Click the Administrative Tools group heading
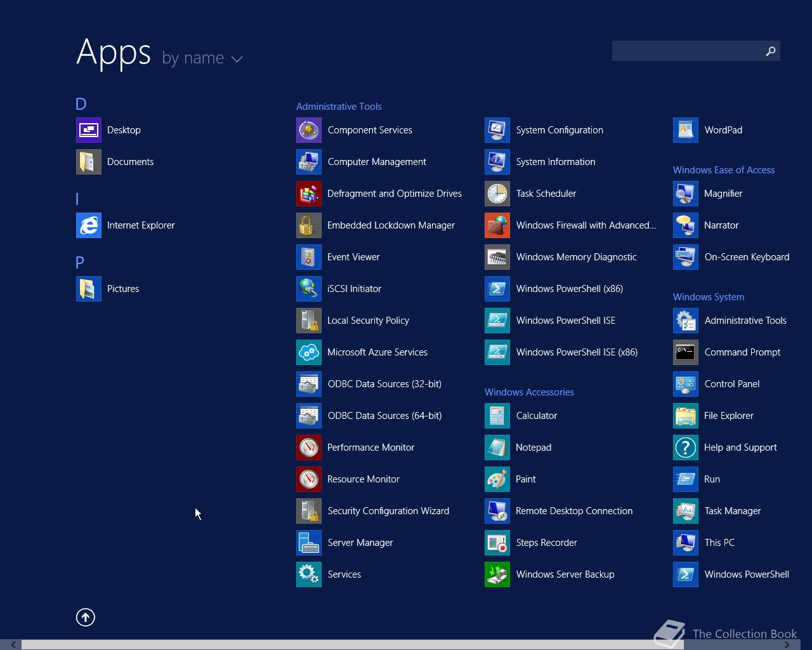Image resolution: width=812 pixels, height=650 pixels. (x=339, y=107)
